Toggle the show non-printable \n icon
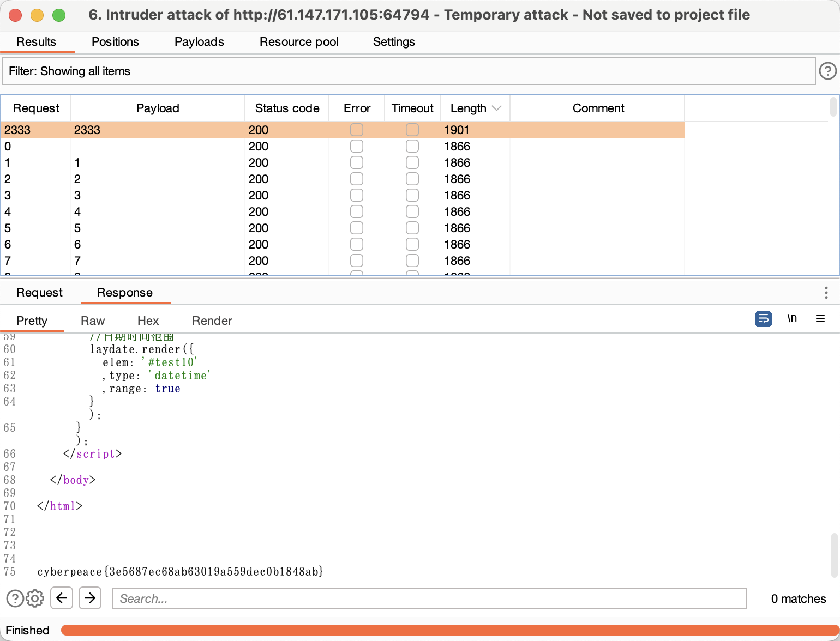Screen dimensions: 840x641 click(792, 318)
